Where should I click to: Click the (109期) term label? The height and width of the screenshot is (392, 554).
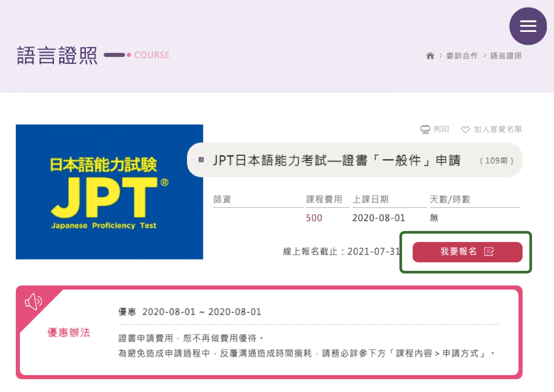(496, 160)
